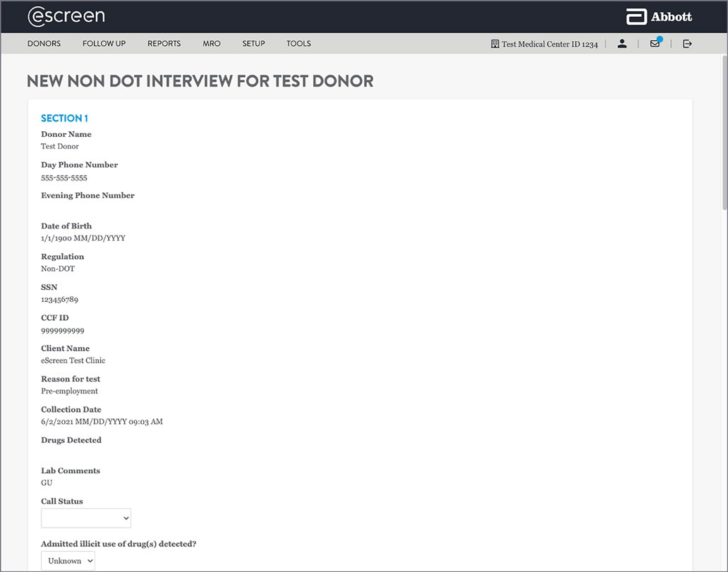Open the TOOLS menu
The width and height of the screenshot is (728, 572).
point(298,44)
